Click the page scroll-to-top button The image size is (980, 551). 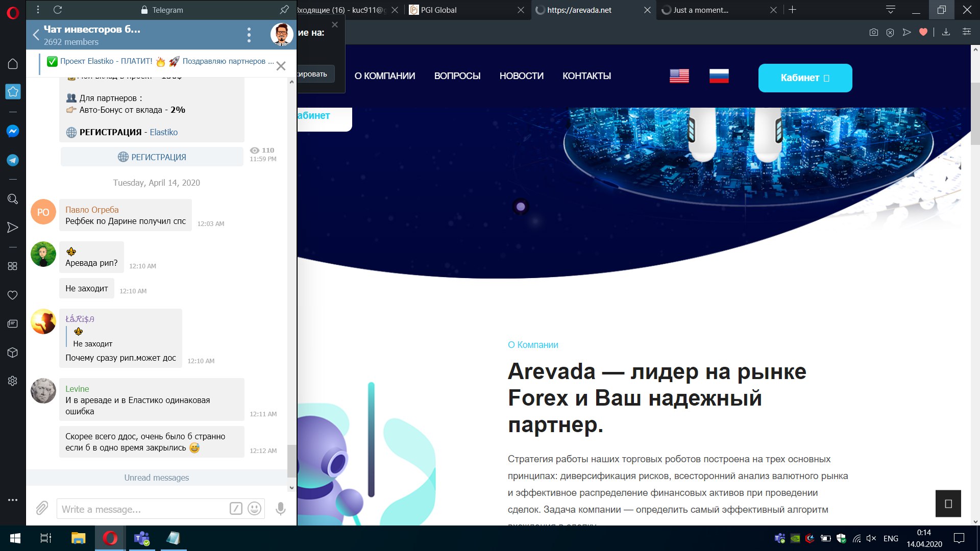pos(948,504)
